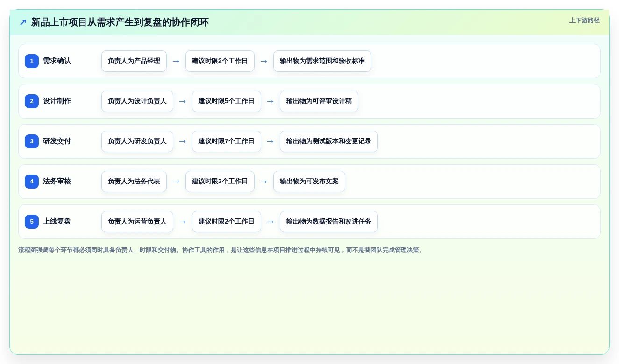Click step number badge 4

tap(32, 182)
